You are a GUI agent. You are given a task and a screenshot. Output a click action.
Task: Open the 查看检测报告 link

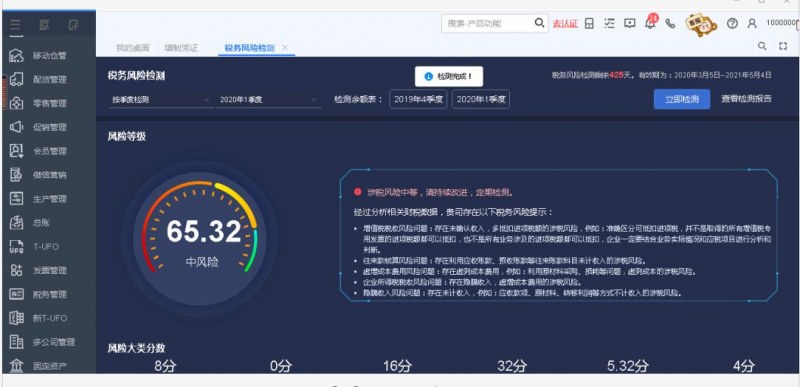pos(746,99)
